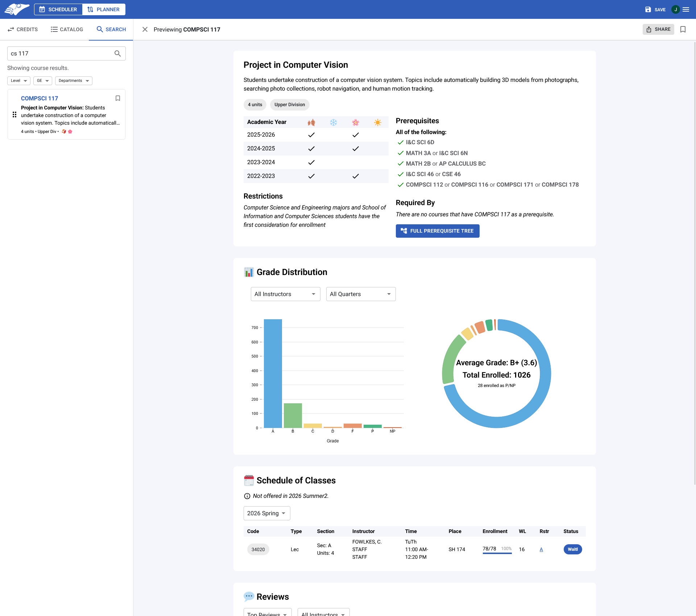Switch to the Catalog tab
The height and width of the screenshot is (616, 696).
(x=67, y=29)
